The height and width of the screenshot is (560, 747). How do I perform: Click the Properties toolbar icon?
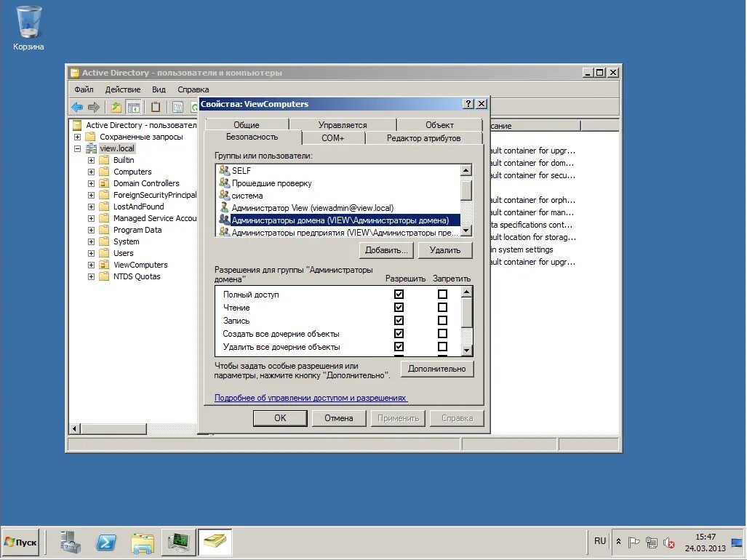tap(177, 107)
